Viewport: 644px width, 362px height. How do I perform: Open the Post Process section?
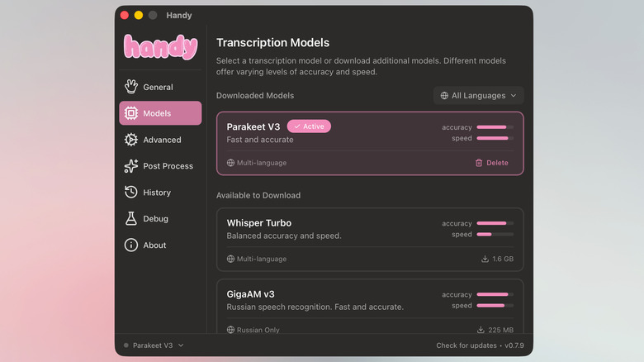coord(160,166)
